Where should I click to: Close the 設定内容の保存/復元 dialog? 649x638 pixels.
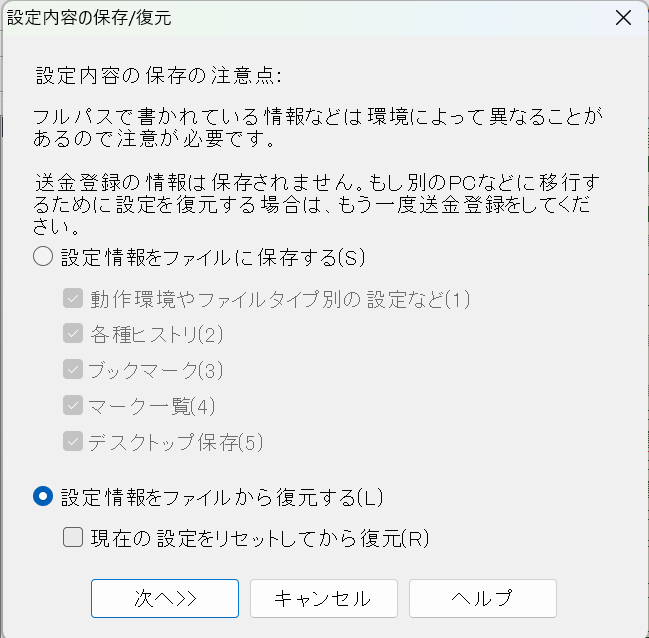[622, 17]
